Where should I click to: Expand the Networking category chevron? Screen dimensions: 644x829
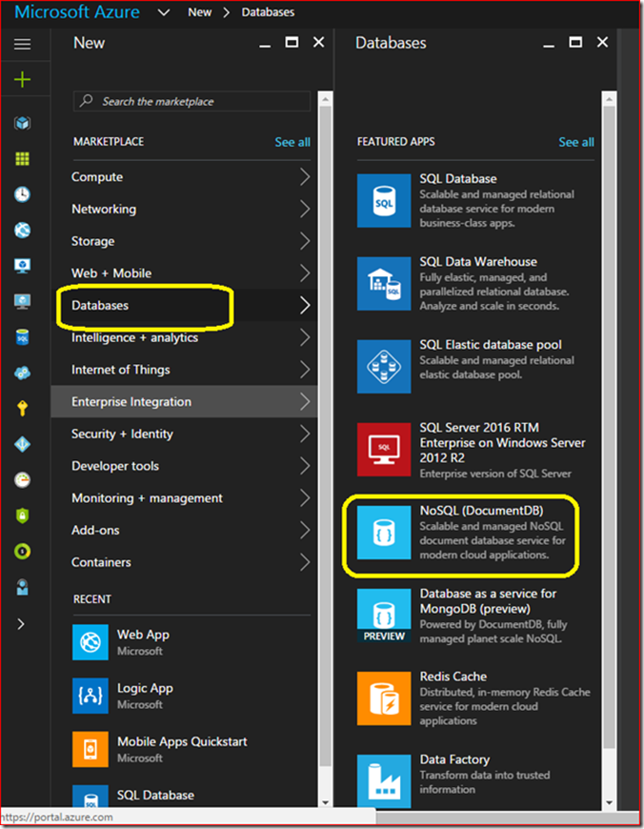coord(305,209)
